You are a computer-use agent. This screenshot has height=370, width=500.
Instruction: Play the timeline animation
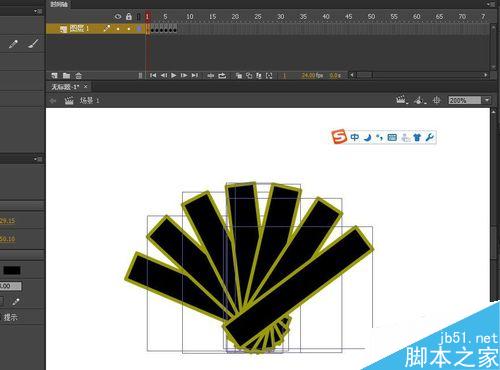(x=174, y=76)
